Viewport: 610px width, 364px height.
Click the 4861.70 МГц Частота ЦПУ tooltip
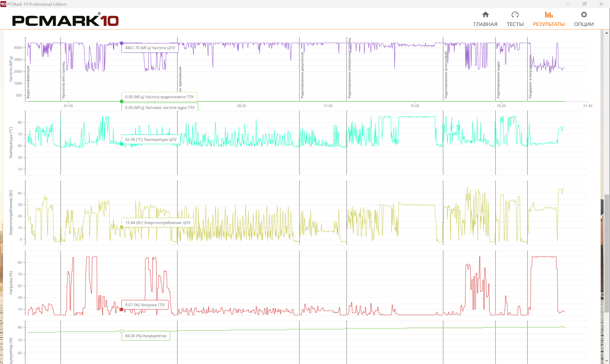point(150,48)
